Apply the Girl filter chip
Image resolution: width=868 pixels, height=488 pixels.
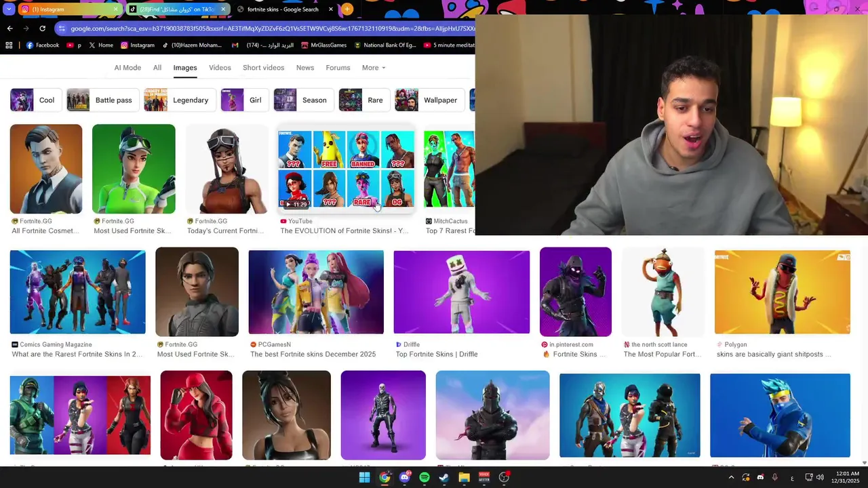(245, 100)
